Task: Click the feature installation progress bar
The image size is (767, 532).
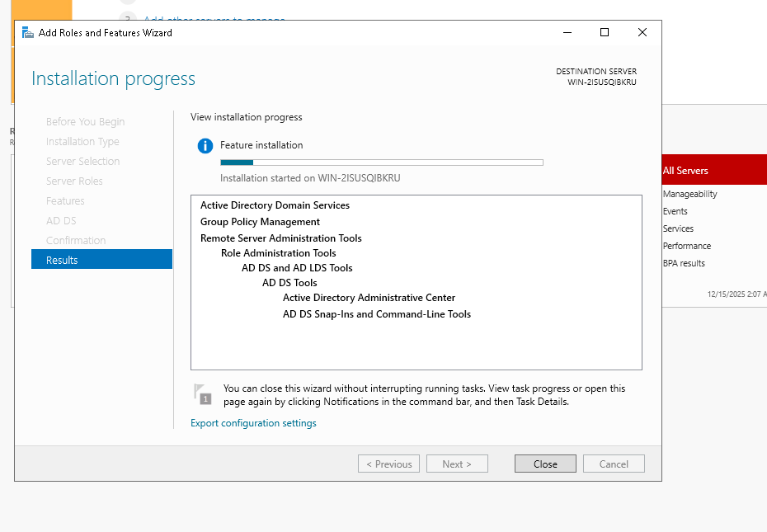Action: [381, 162]
